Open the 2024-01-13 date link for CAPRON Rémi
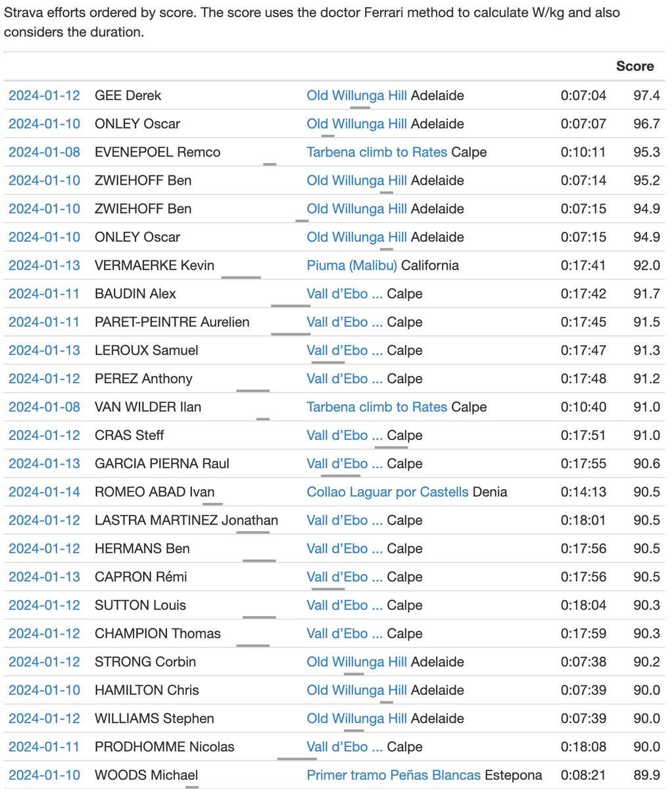672x789 pixels. pos(44,576)
